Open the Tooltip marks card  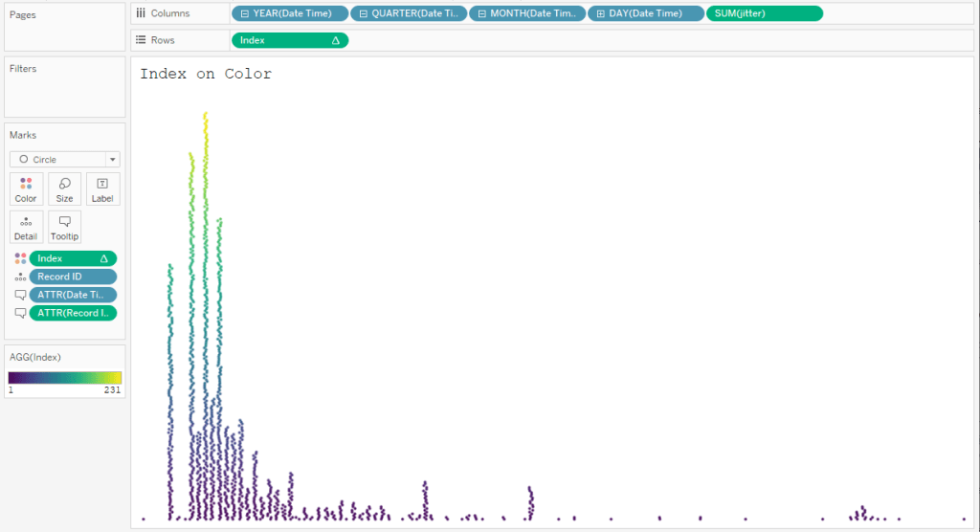64,227
